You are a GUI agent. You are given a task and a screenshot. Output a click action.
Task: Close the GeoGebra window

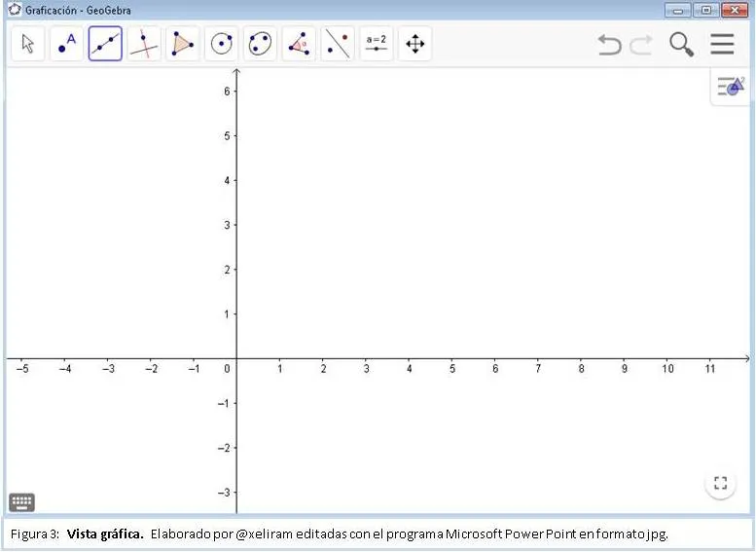coord(735,10)
